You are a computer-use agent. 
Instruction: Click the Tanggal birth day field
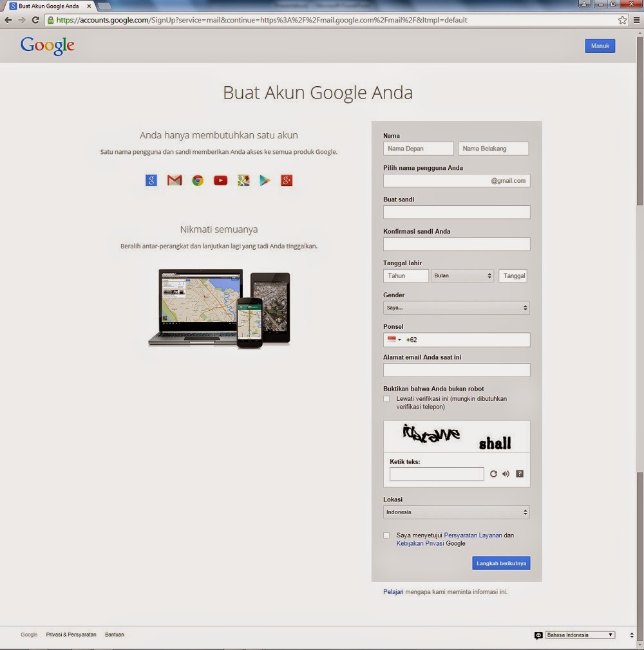click(x=513, y=275)
